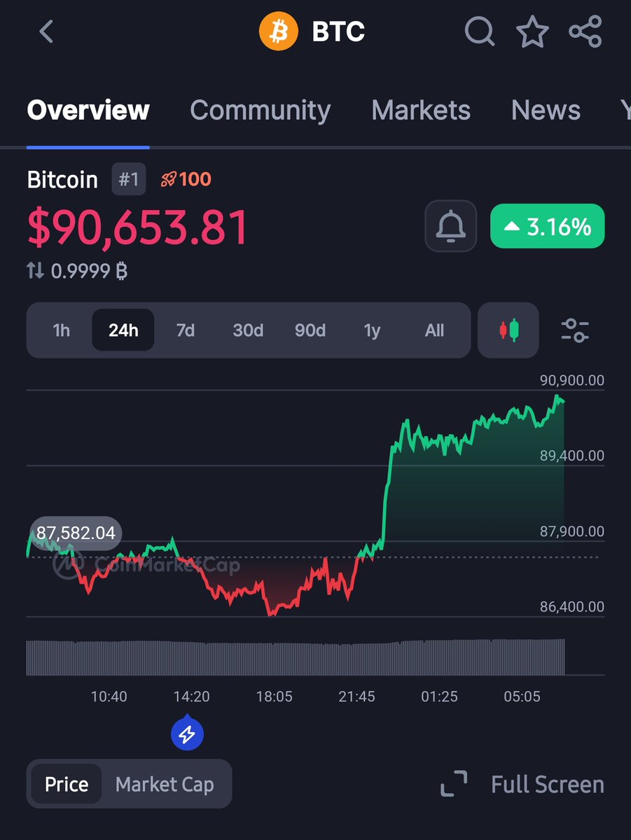Tap the volume bars below chart
Screen dimensions: 631x840
(x=296, y=657)
